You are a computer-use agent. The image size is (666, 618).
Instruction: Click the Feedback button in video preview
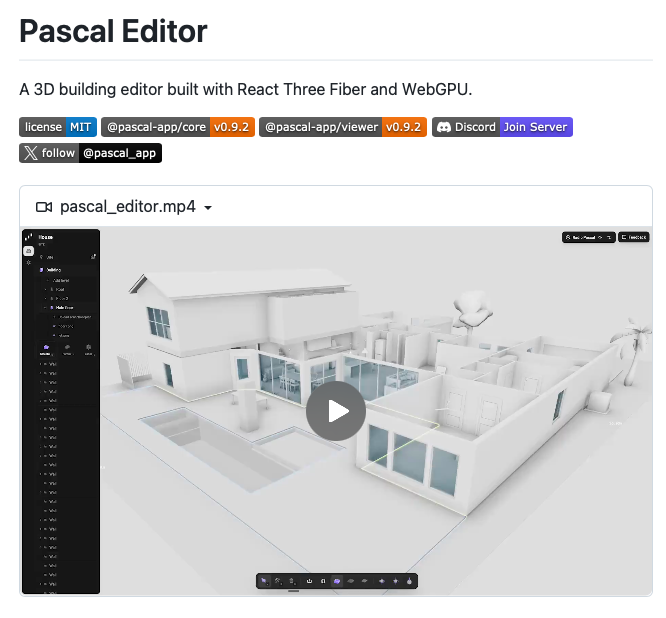(x=634, y=237)
